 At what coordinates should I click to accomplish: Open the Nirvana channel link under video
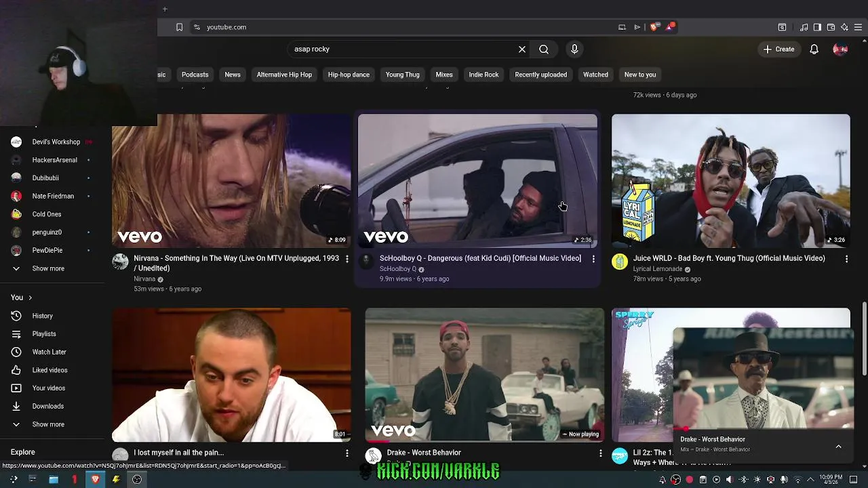click(x=144, y=279)
